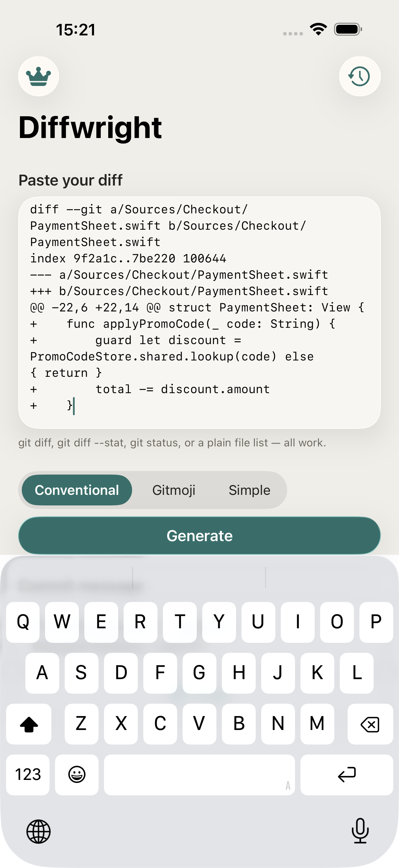Image resolution: width=399 pixels, height=868 pixels.
Task: Open premium via the crown icon
Action: (x=38, y=76)
